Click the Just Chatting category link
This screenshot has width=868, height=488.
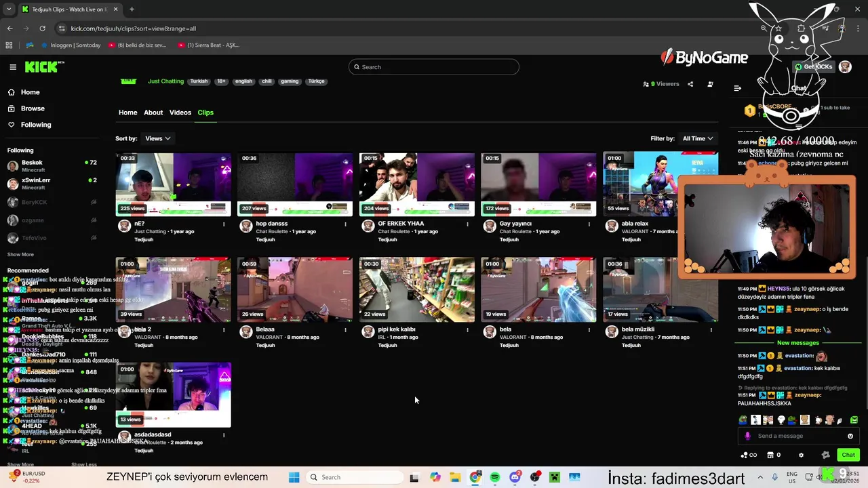[x=165, y=81]
